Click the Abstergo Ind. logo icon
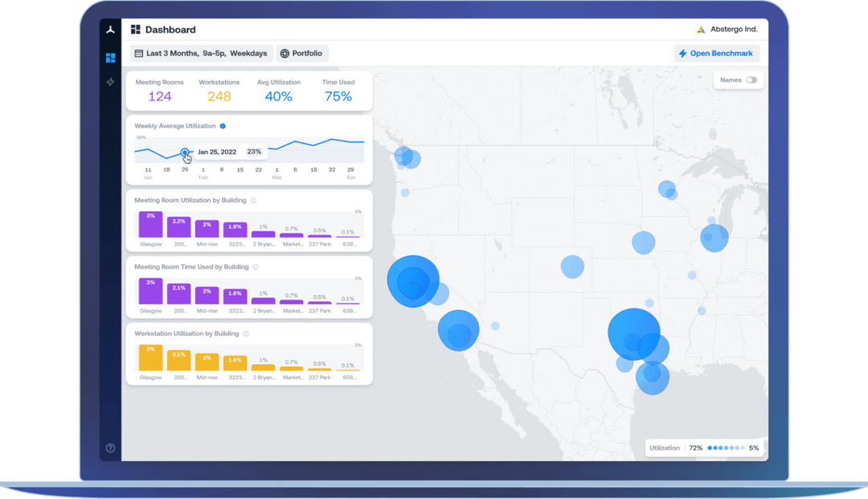The image size is (868, 499). [x=701, y=28]
